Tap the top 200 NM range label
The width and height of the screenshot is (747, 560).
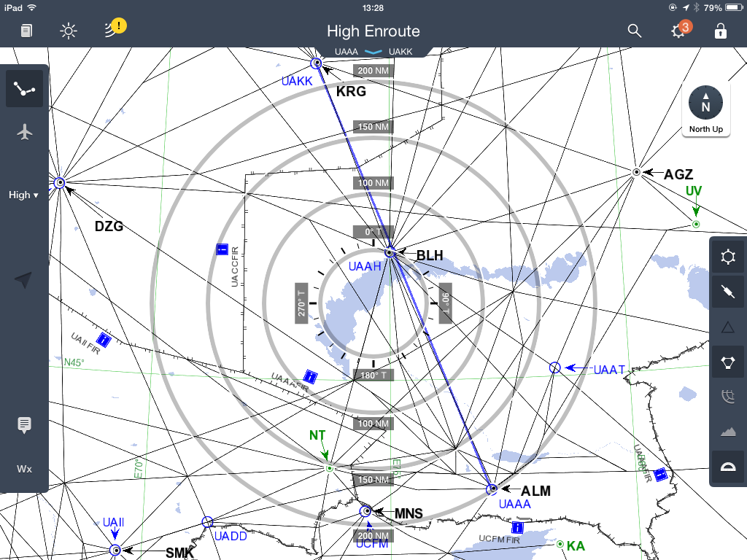click(x=373, y=71)
